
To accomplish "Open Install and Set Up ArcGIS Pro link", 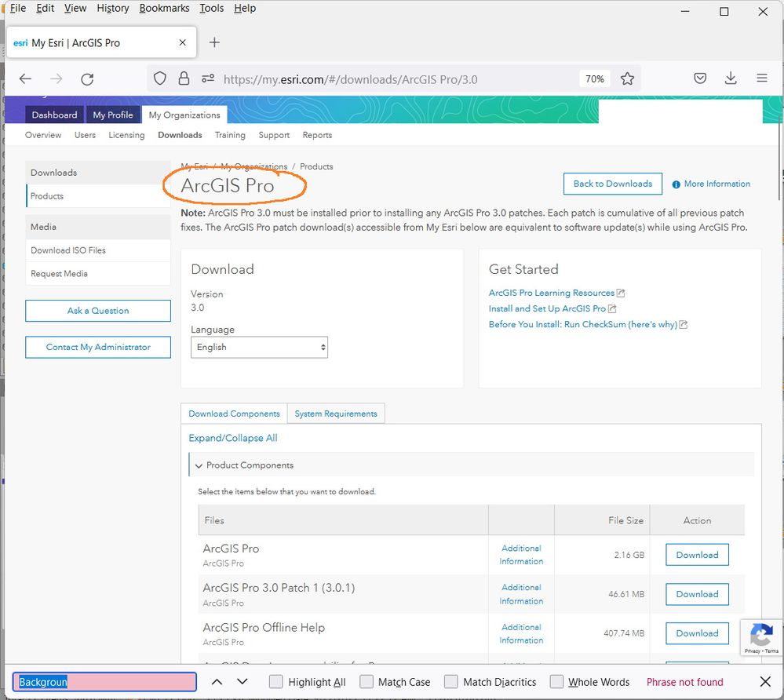I will pyautogui.click(x=547, y=308).
